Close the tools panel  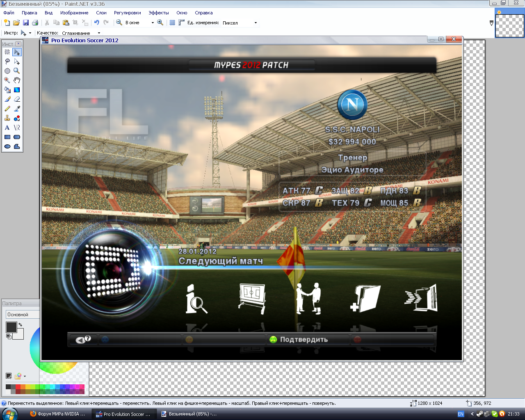pyautogui.click(x=18, y=43)
